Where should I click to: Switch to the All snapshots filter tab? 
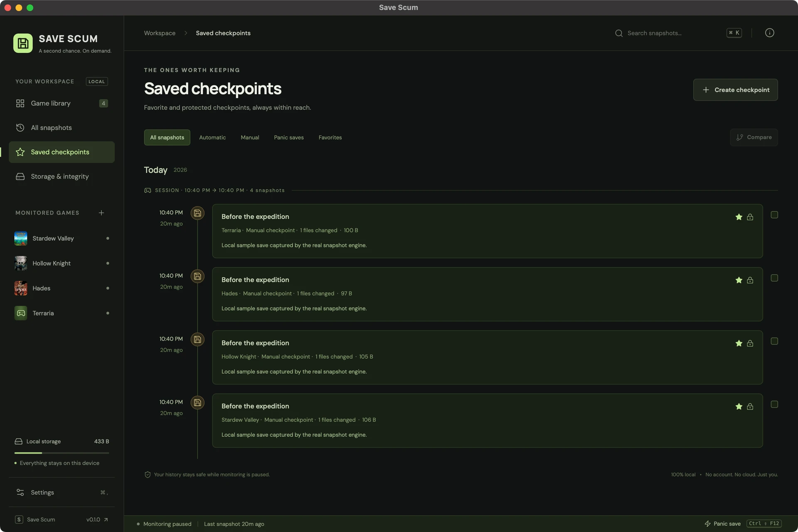click(x=167, y=138)
